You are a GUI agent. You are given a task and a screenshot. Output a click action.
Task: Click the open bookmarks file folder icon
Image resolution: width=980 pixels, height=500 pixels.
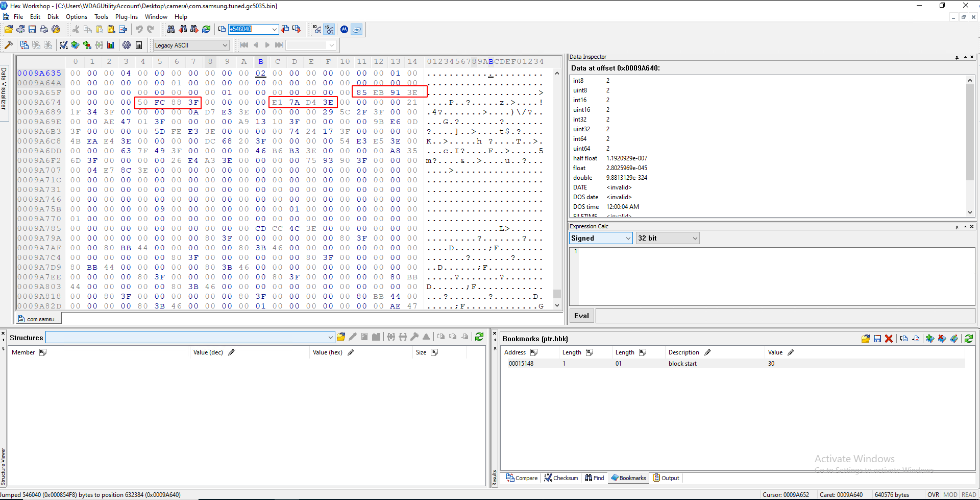pos(865,339)
